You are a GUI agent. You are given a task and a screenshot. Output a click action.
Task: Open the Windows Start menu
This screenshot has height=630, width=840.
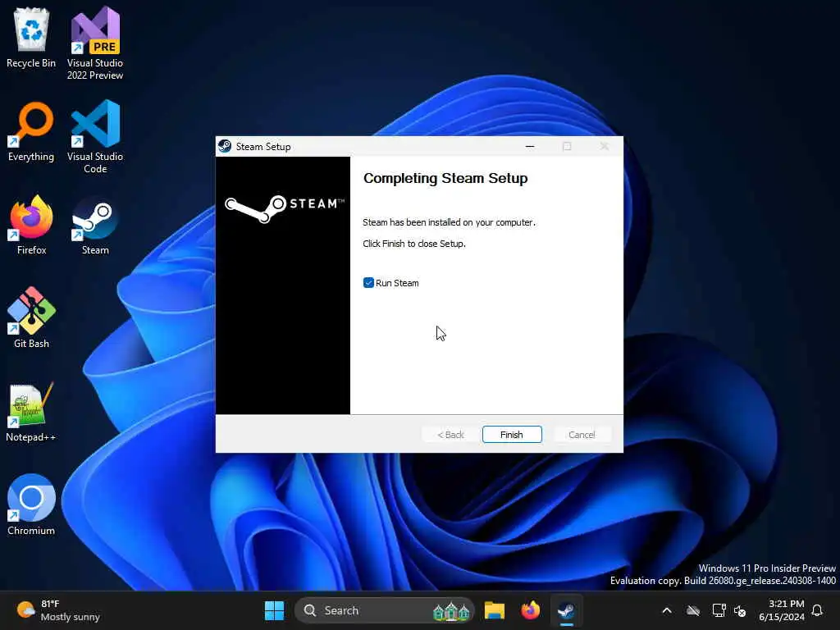274,610
